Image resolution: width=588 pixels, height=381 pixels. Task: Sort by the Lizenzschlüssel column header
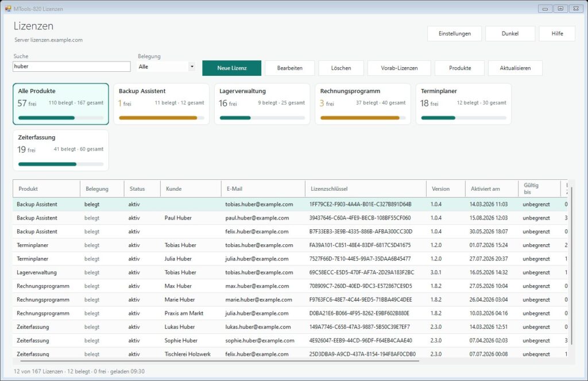366,189
